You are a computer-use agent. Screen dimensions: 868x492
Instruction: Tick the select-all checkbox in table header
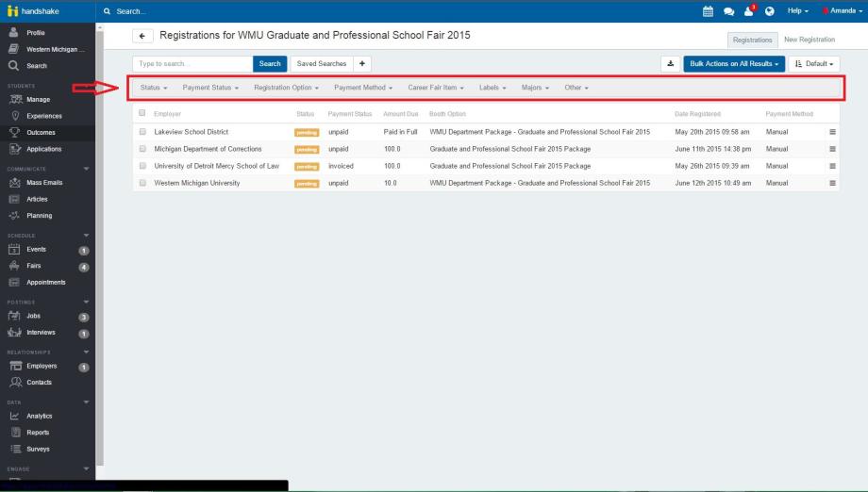tap(142, 113)
